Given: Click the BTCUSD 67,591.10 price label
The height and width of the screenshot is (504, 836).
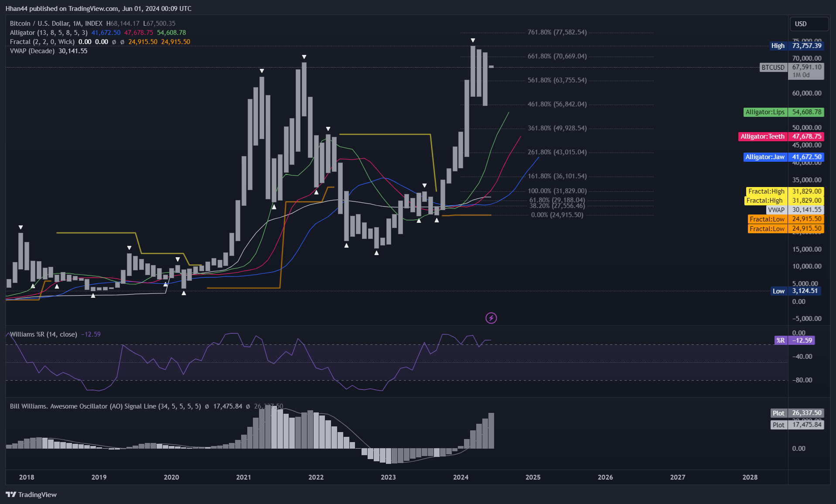Looking at the screenshot, I should click(x=792, y=71).
